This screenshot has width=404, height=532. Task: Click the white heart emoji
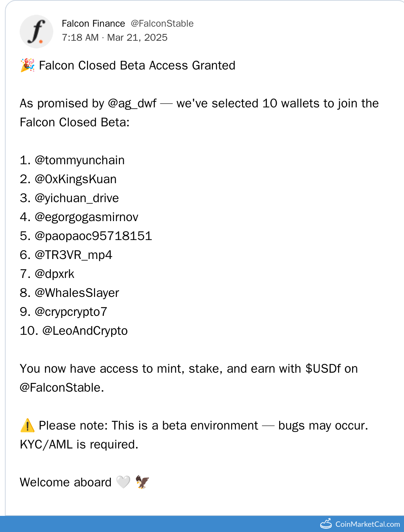(123, 482)
